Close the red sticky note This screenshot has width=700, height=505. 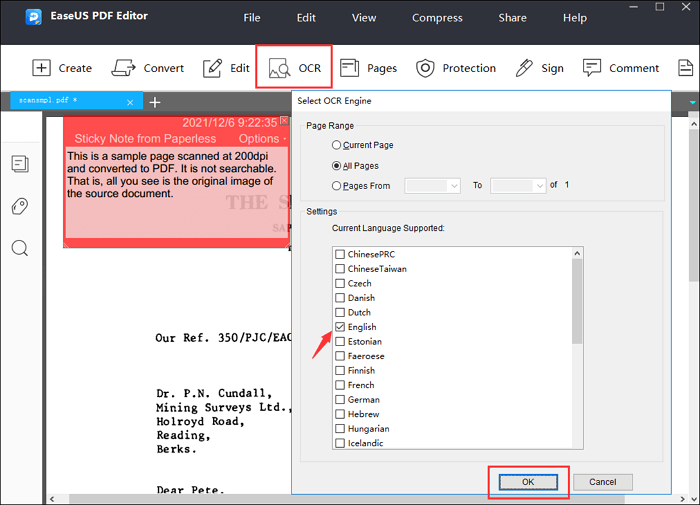[284, 121]
